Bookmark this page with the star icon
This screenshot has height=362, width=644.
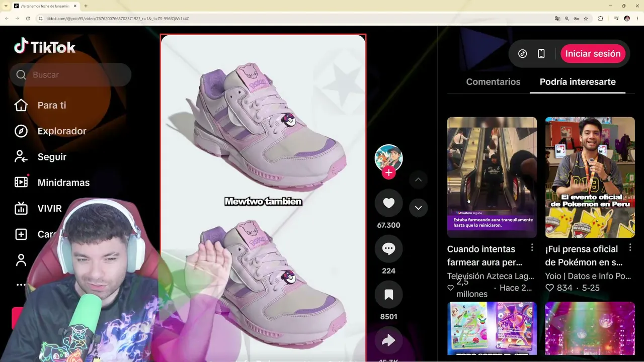(586, 19)
